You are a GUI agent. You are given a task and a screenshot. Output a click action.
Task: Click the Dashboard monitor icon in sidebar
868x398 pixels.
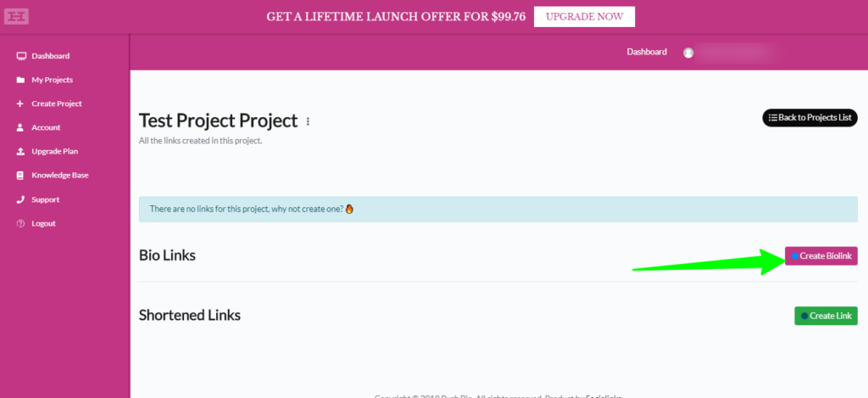[x=21, y=56]
